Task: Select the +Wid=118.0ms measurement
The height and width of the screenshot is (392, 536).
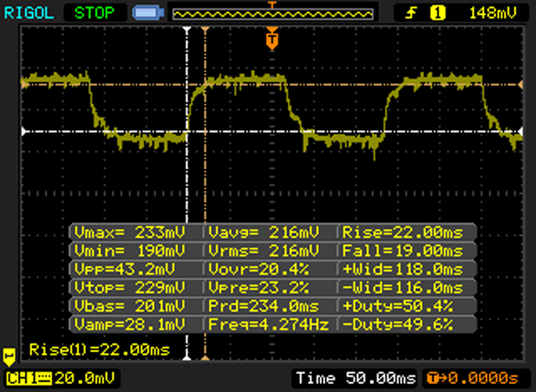Action: pyautogui.click(x=403, y=269)
